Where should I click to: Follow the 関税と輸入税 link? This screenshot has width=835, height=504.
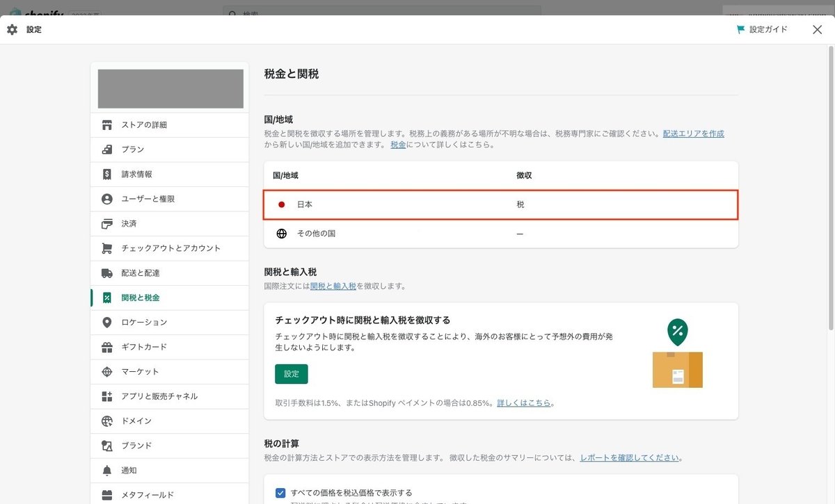[333, 286]
